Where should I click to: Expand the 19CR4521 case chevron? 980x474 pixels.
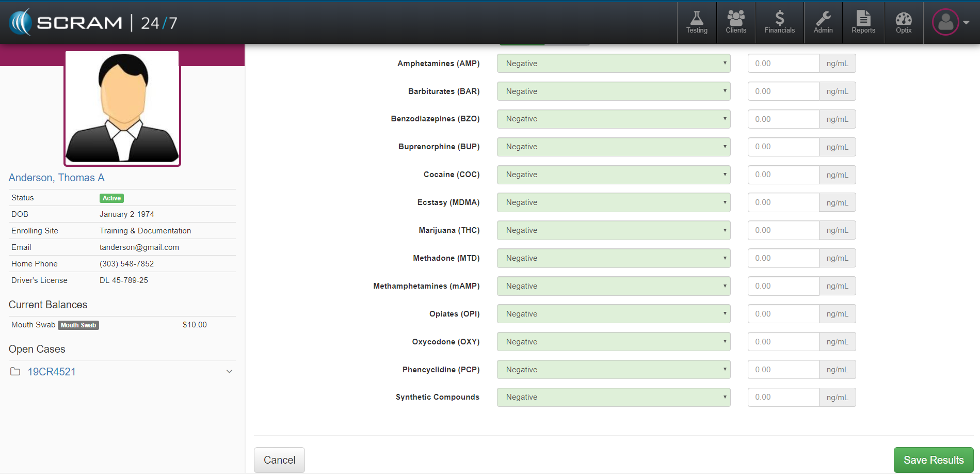coord(229,372)
